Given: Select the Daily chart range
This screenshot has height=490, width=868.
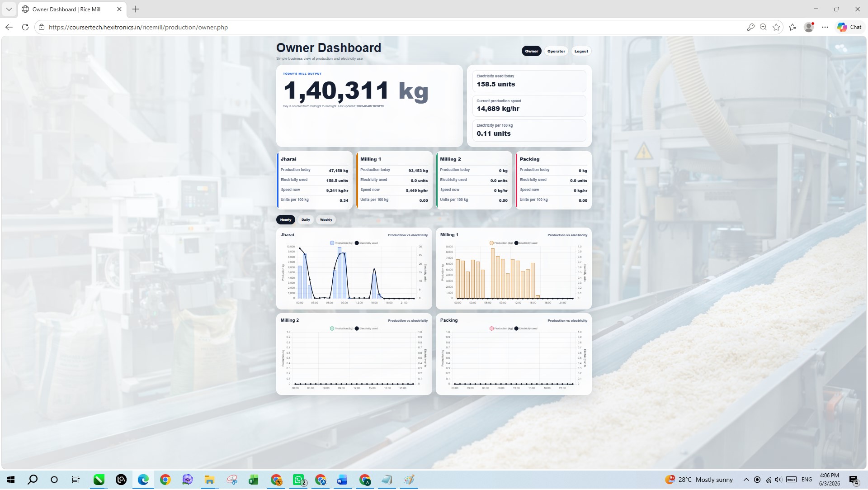Looking at the screenshot, I should point(306,220).
